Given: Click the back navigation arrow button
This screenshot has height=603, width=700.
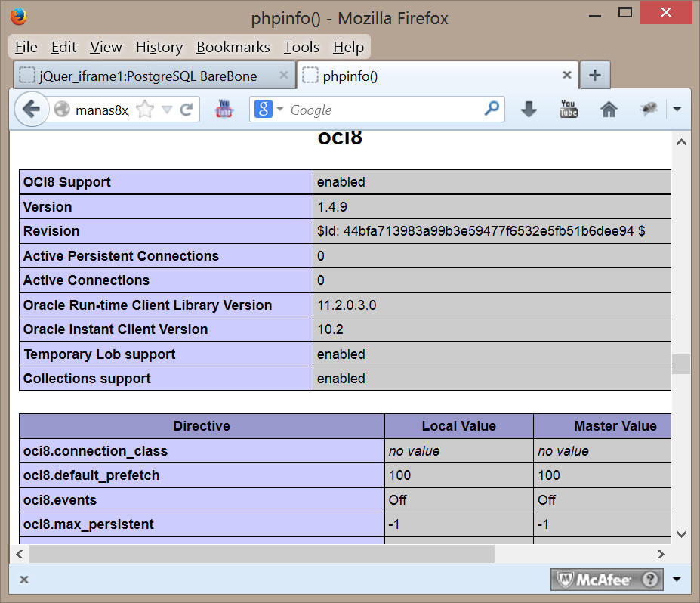Looking at the screenshot, I should (30, 110).
